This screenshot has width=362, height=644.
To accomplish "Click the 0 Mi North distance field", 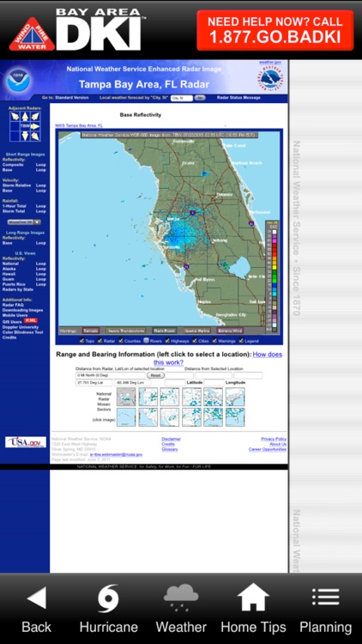I will coord(111,375).
